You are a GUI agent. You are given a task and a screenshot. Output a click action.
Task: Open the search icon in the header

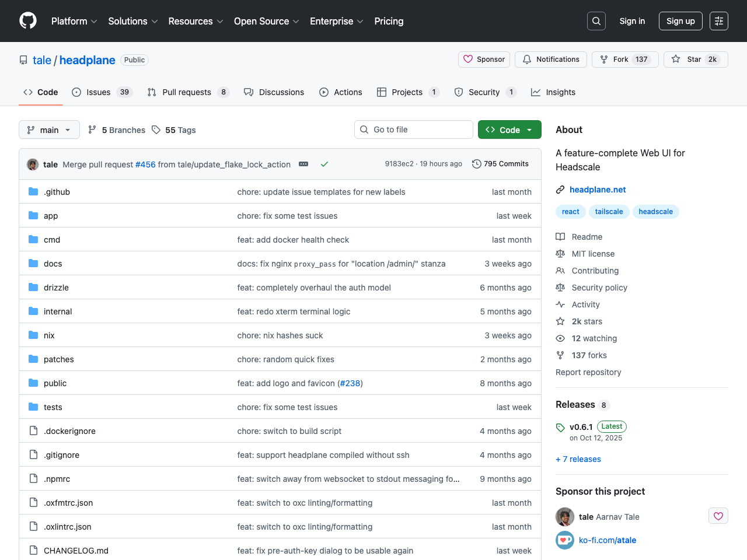tap(596, 20)
